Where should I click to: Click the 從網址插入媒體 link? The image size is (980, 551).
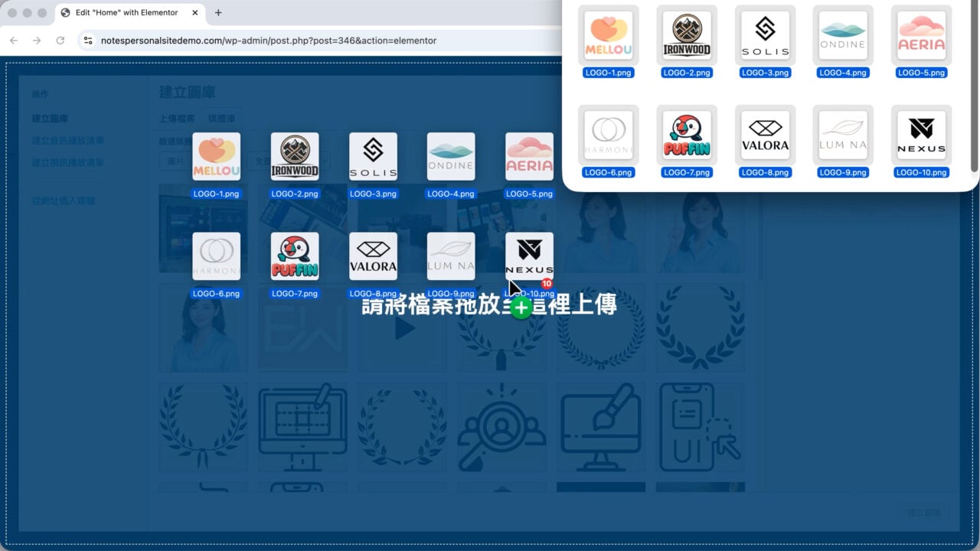pyautogui.click(x=64, y=201)
